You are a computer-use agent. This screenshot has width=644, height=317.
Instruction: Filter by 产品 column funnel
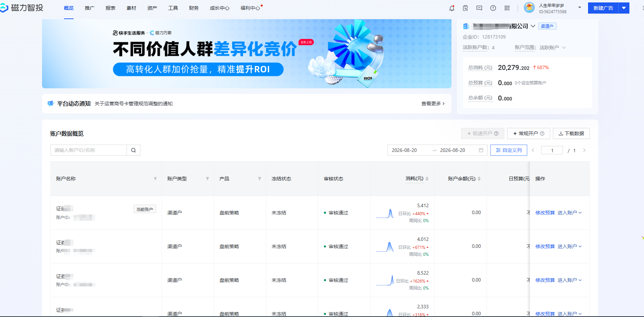pos(260,179)
